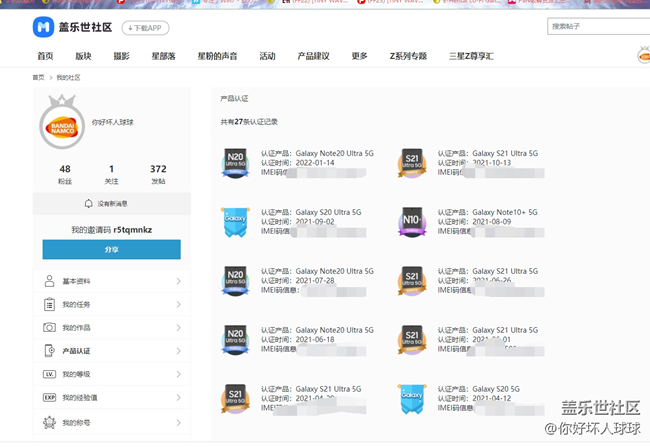The height and width of the screenshot is (447, 650).
Task: Expand 基本资料 chevron arrow
Action: (x=178, y=281)
